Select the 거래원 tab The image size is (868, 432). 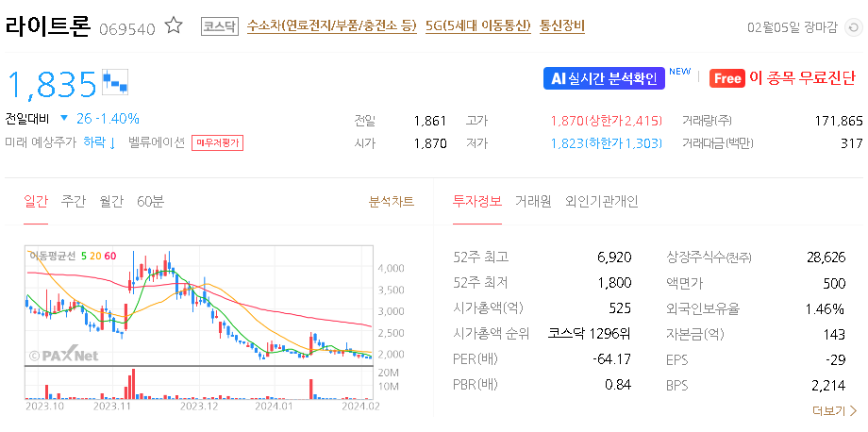point(533,202)
